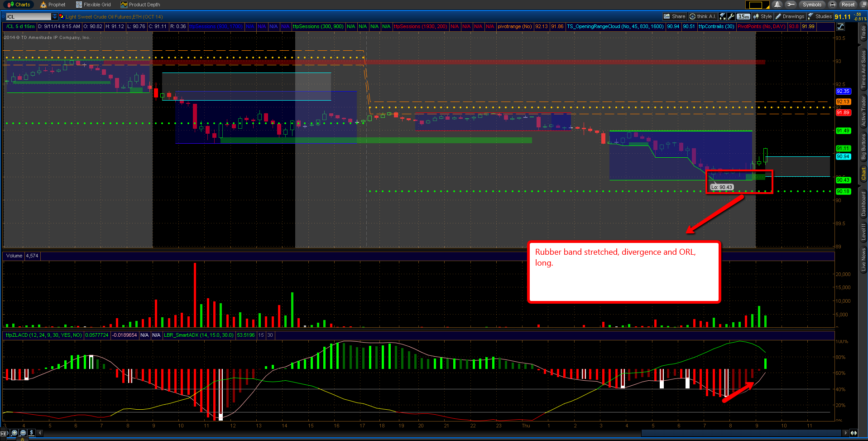Click the LBR_SmartADX study label
The width and height of the screenshot is (868, 441).
pyautogui.click(x=199, y=335)
